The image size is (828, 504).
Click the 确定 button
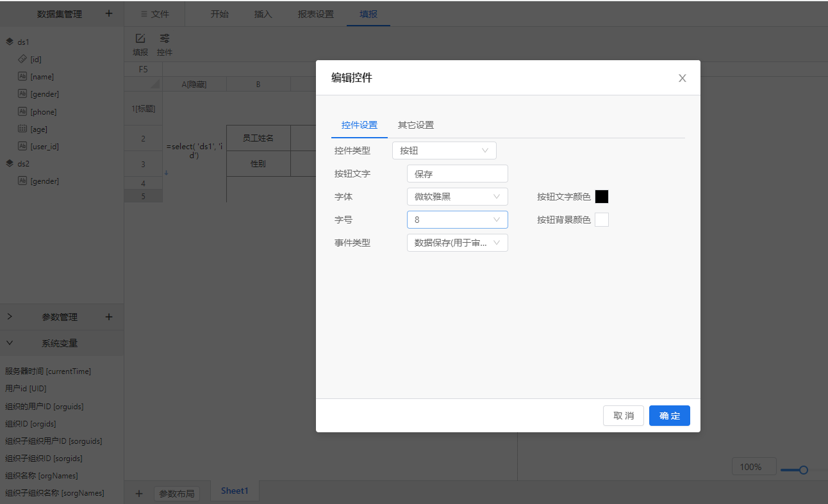(670, 416)
